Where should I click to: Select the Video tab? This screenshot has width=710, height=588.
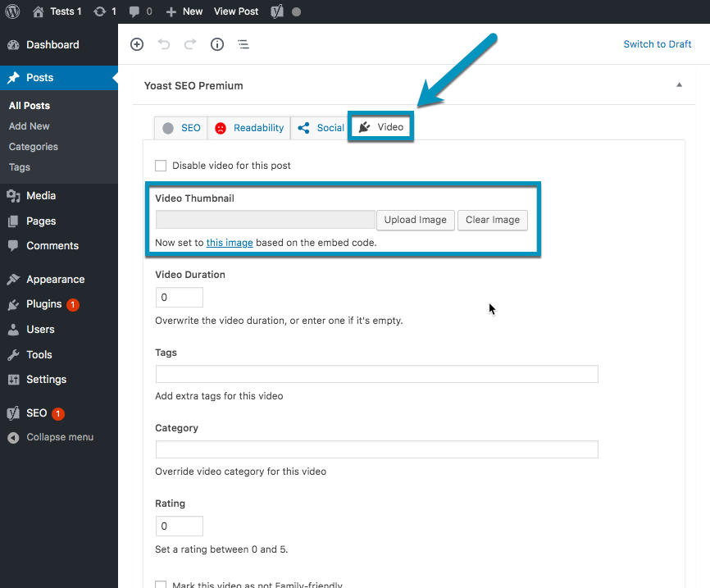coord(380,127)
